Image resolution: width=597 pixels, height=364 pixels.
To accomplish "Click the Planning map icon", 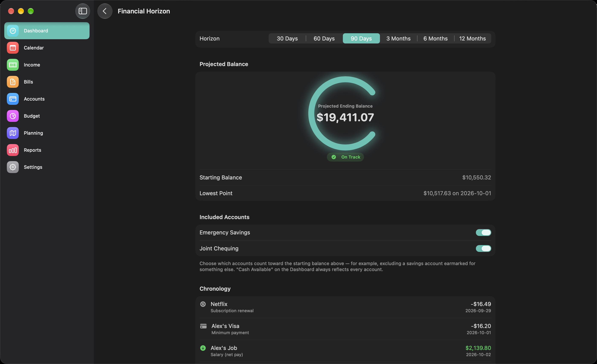I will click(13, 133).
